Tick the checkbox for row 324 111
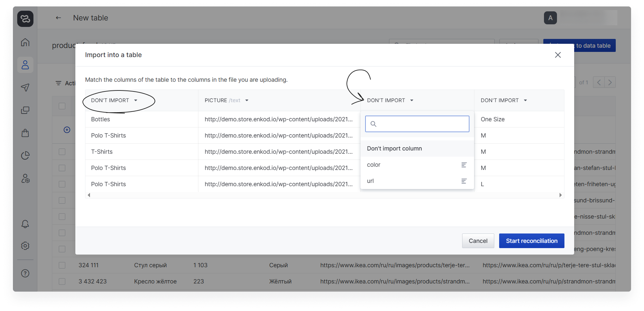Viewport: 644px width, 311px height. coord(62,265)
